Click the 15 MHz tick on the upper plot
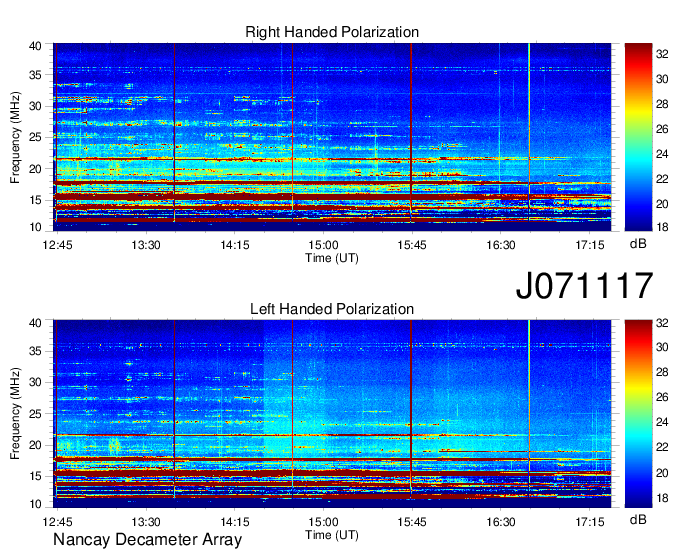 coord(35,200)
